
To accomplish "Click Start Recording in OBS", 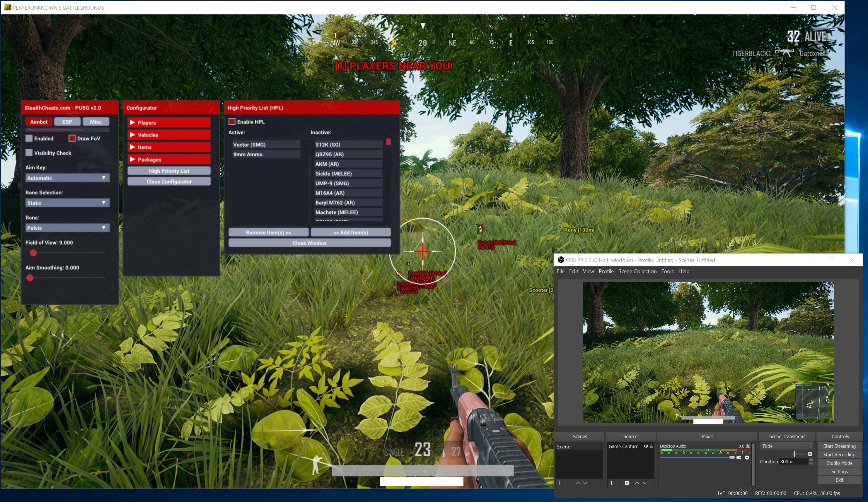I will tap(839, 455).
